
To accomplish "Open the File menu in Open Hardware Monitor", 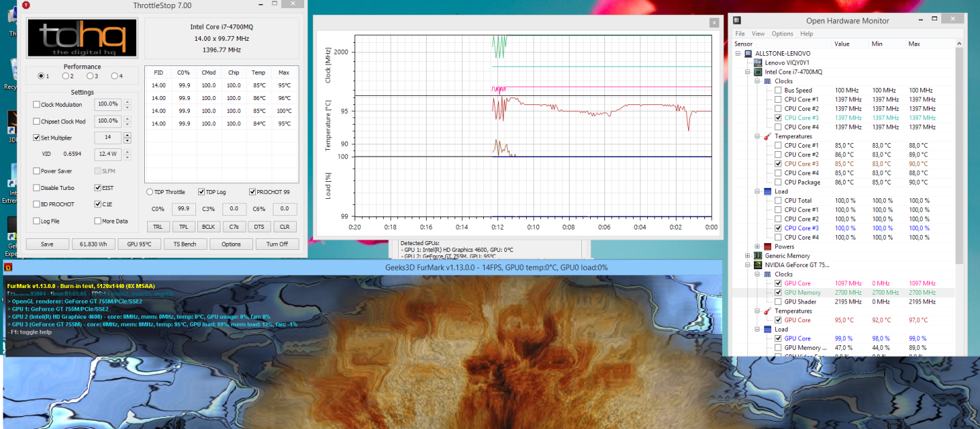I will [740, 33].
